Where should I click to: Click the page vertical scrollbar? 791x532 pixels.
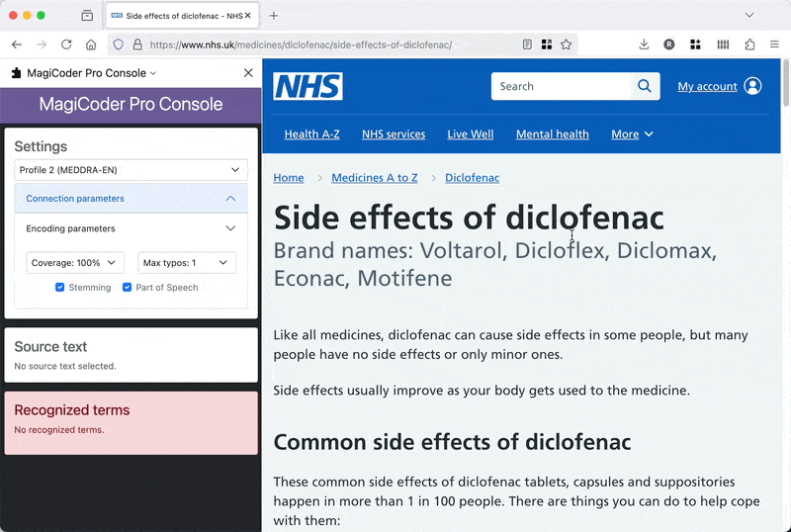tap(785, 84)
